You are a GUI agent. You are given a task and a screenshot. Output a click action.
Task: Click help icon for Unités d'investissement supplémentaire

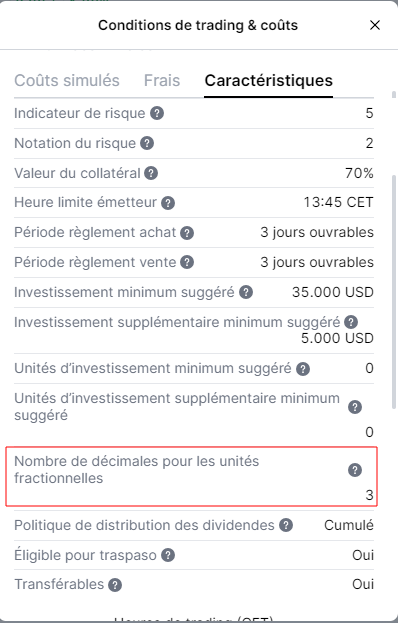click(x=355, y=407)
